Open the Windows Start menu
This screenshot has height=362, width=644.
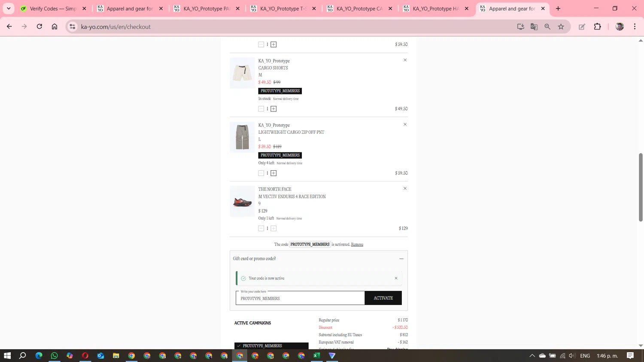point(7,356)
